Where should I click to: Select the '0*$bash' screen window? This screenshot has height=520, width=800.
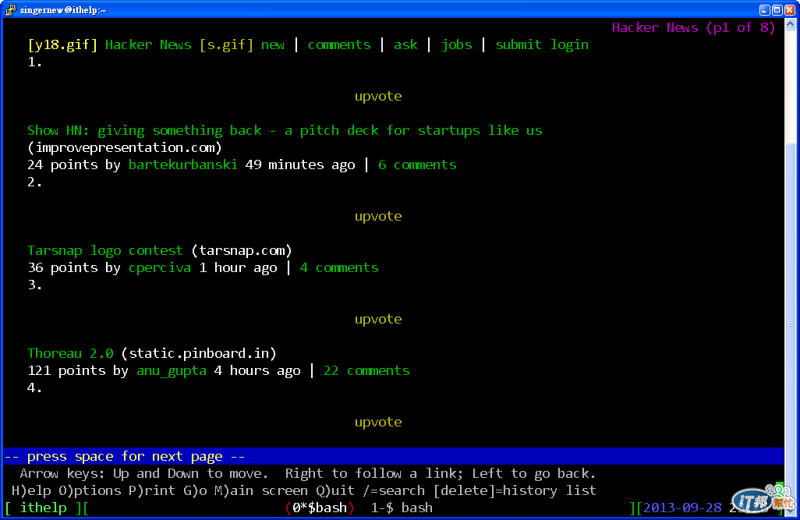tap(320, 508)
